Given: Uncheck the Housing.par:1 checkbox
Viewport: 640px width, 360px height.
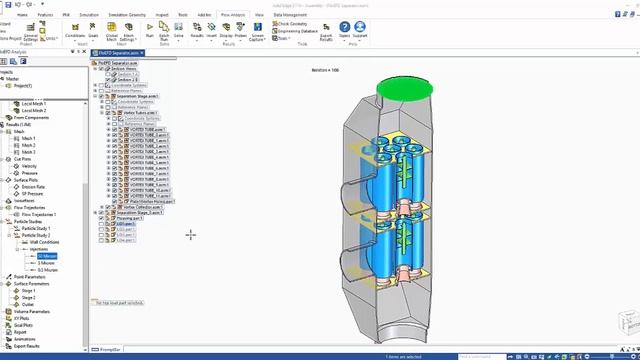Looking at the screenshot, I should (x=101, y=218).
